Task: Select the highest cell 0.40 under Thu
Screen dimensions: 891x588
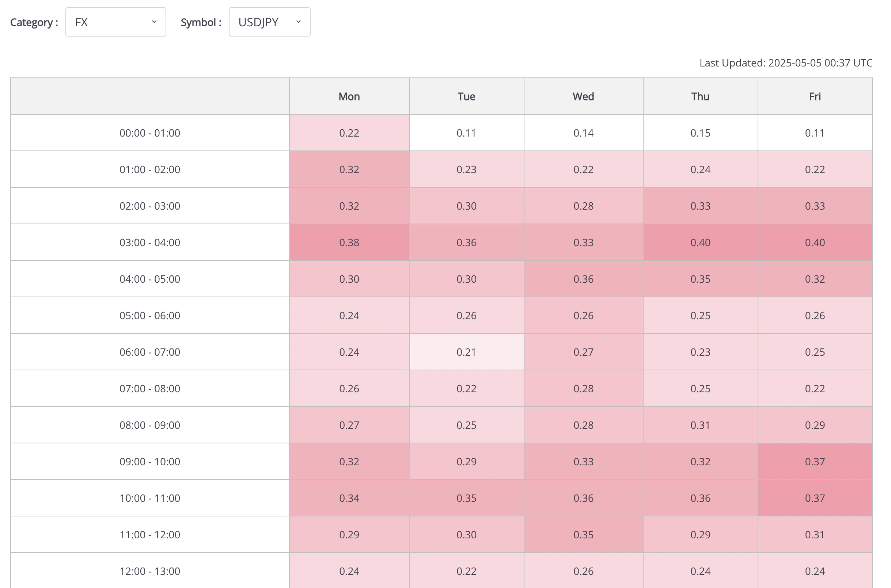Action: pos(700,242)
